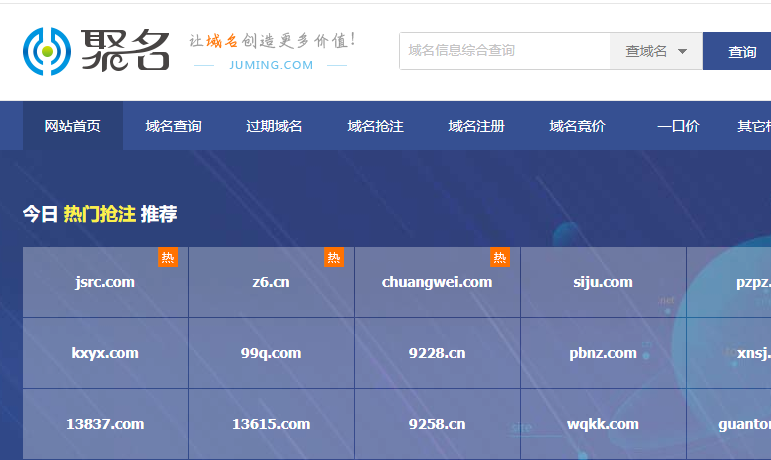Open the 域名竞价 section
Screen dimensions: 771x460
[x=577, y=126]
